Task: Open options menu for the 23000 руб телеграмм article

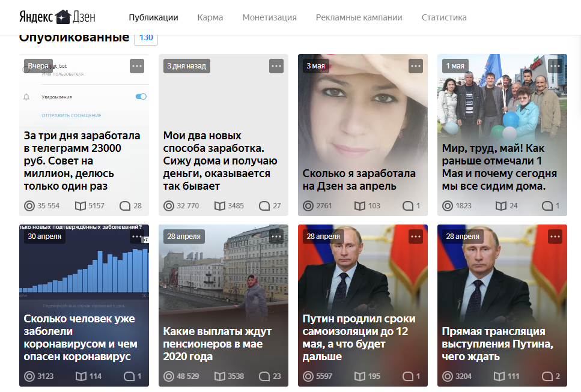Action: coord(137,66)
